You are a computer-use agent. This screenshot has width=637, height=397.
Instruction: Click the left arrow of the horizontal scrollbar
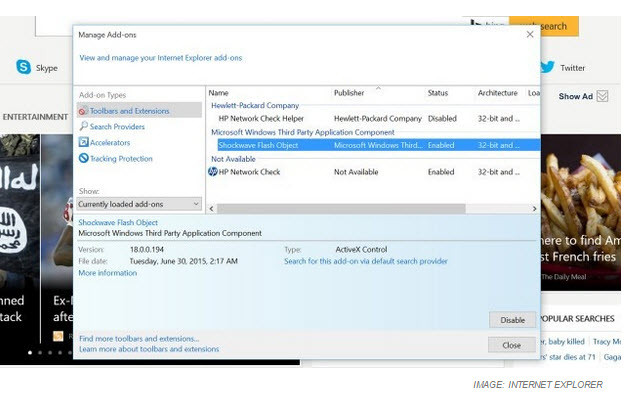212,208
